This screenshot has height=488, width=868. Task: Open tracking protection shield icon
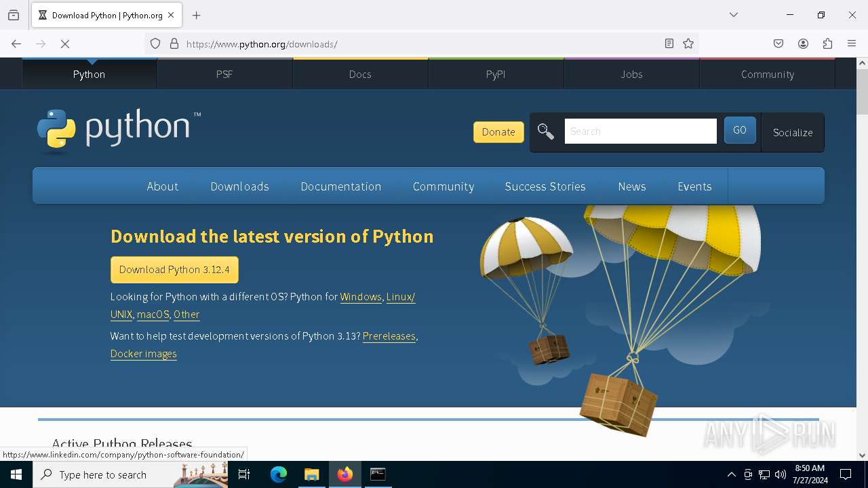tap(155, 44)
